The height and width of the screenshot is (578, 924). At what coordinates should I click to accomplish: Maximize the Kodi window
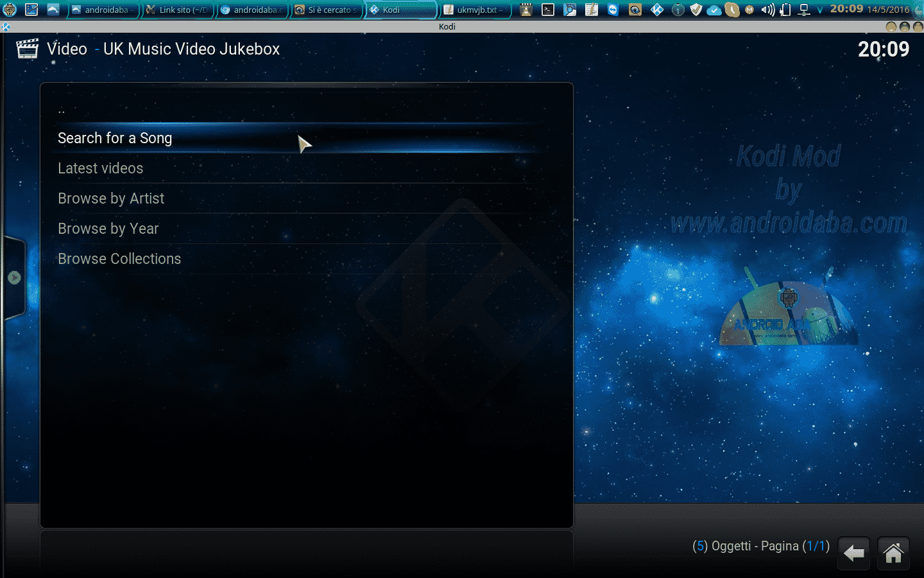[x=905, y=26]
